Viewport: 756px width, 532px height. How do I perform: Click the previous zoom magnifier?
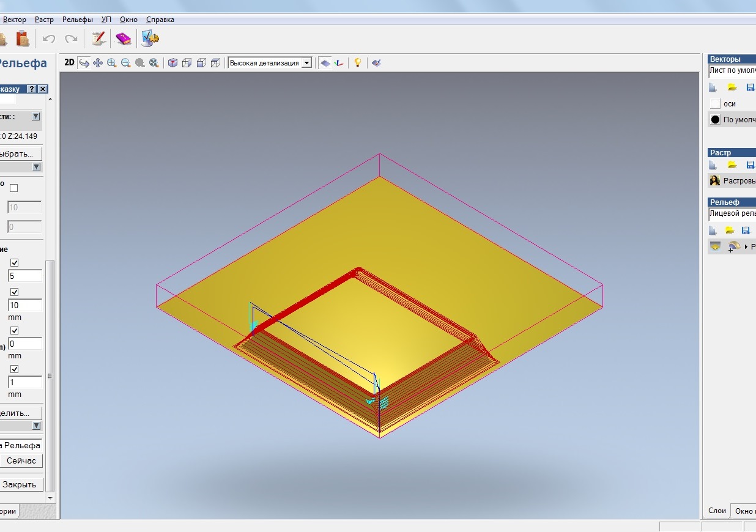140,62
